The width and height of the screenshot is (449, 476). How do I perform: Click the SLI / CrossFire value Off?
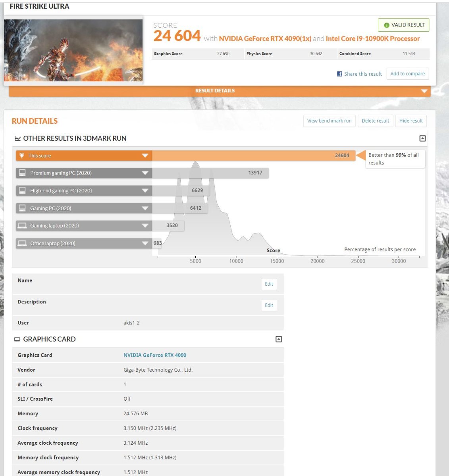(127, 399)
